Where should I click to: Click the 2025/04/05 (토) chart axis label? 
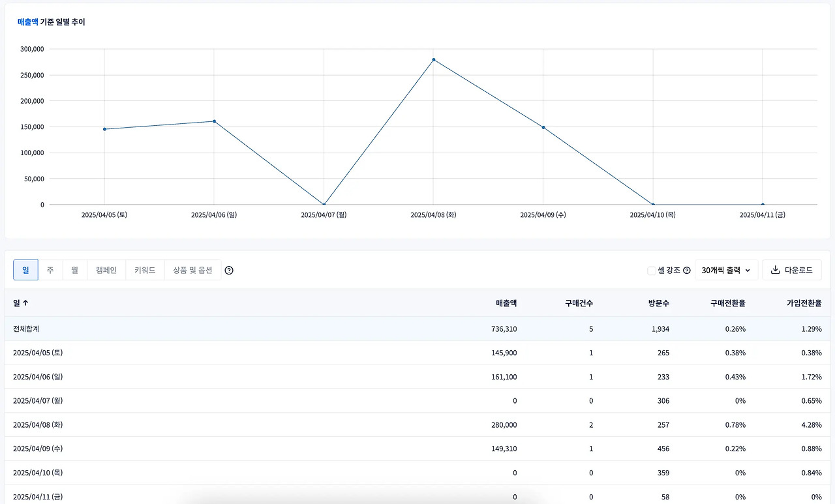tap(104, 215)
